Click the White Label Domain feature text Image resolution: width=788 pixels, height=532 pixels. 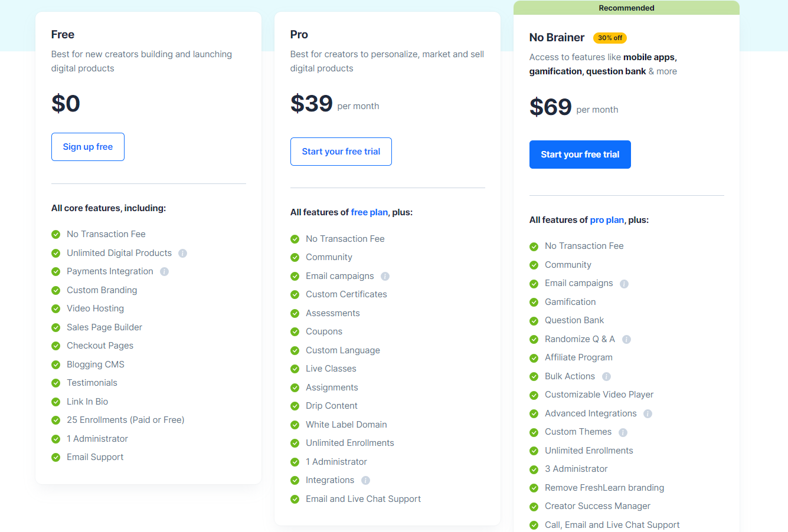pos(346,425)
